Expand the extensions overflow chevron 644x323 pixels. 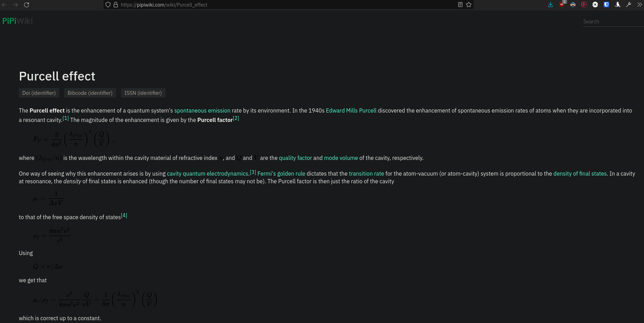click(x=640, y=5)
